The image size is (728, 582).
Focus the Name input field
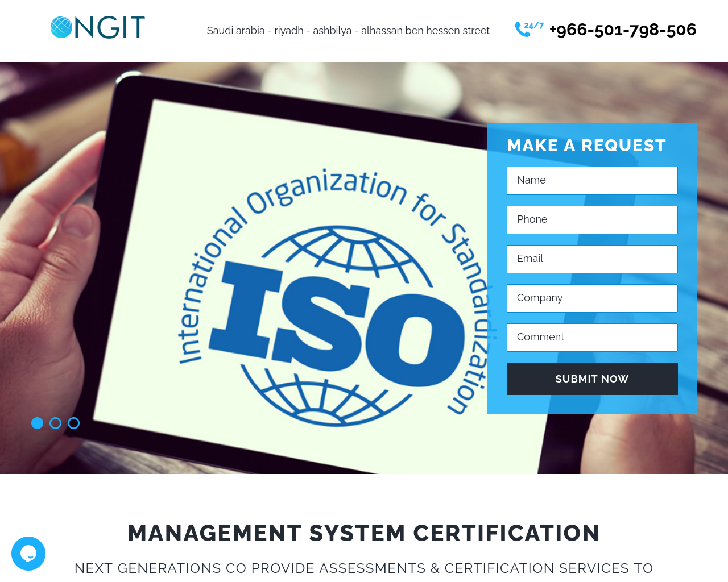[592, 181]
